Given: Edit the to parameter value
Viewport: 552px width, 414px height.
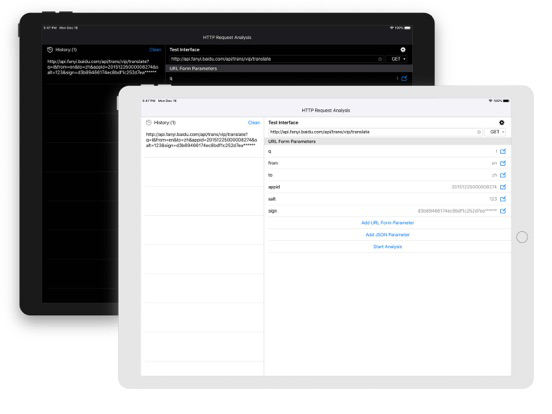Looking at the screenshot, I should (503, 175).
